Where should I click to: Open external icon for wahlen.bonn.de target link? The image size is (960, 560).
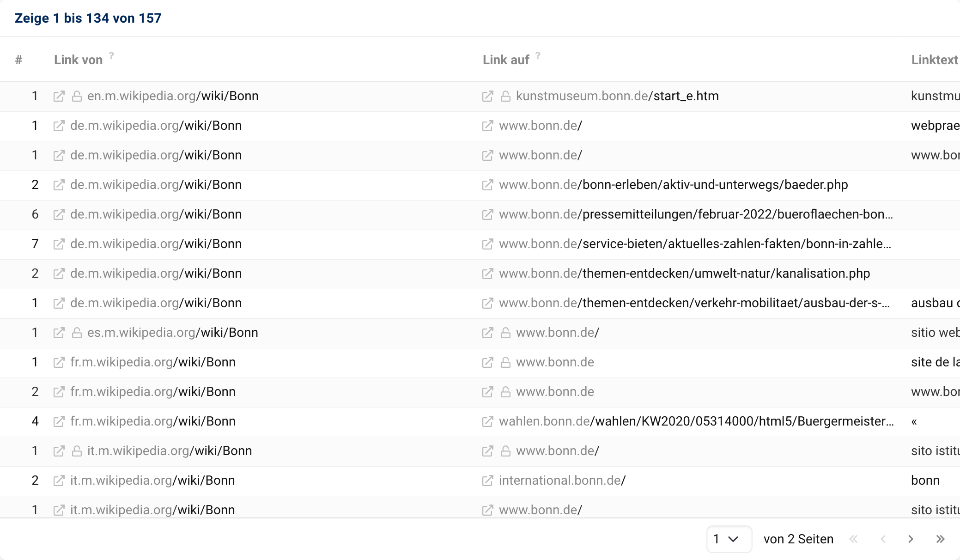[x=487, y=421]
